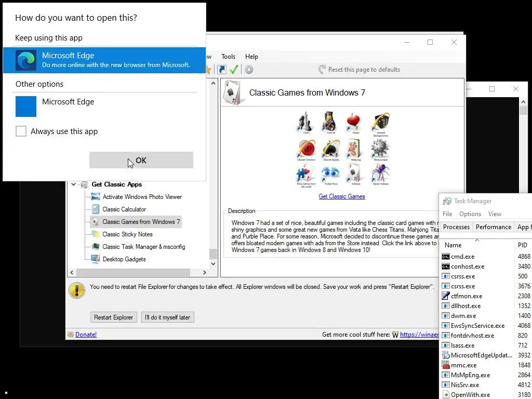Image resolution: width=532 pixels, height=399 pixels.
Task: Click the Activate Windows Photo Viewer icon
Action: 96,197
